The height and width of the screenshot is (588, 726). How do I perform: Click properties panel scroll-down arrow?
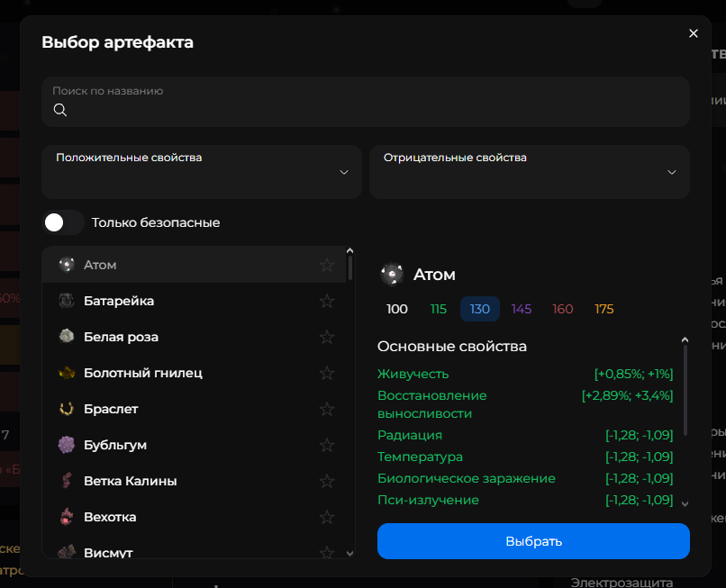click(x=685, y=503)
